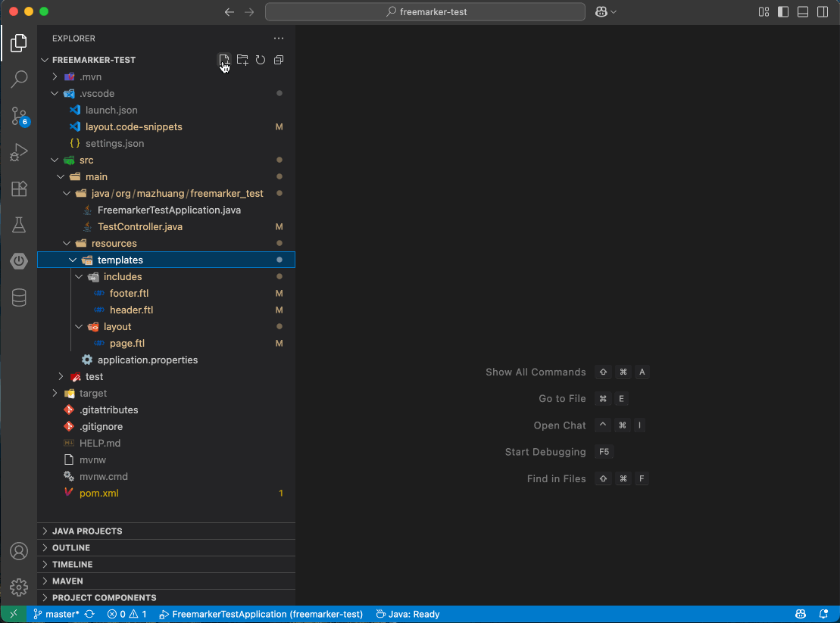Screen dimensions: 840x623
Task: Open the Extensions view
Action: (x=19, y=188)
